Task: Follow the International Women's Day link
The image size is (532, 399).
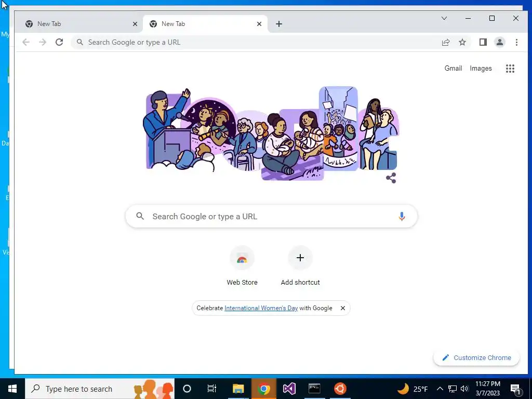Action: (261, 308)
